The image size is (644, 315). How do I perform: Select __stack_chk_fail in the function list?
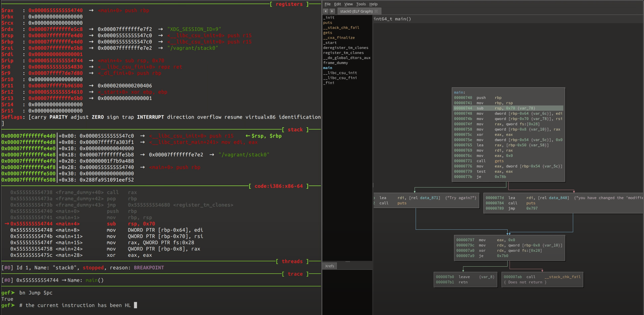(x=341, y=28)
